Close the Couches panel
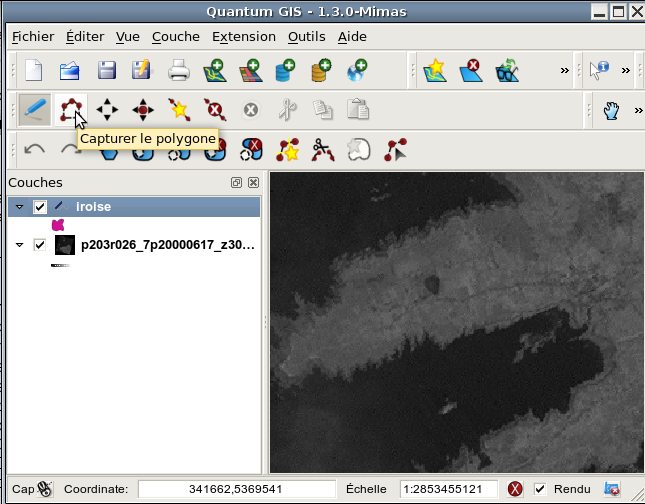 (x=254, y=183)
